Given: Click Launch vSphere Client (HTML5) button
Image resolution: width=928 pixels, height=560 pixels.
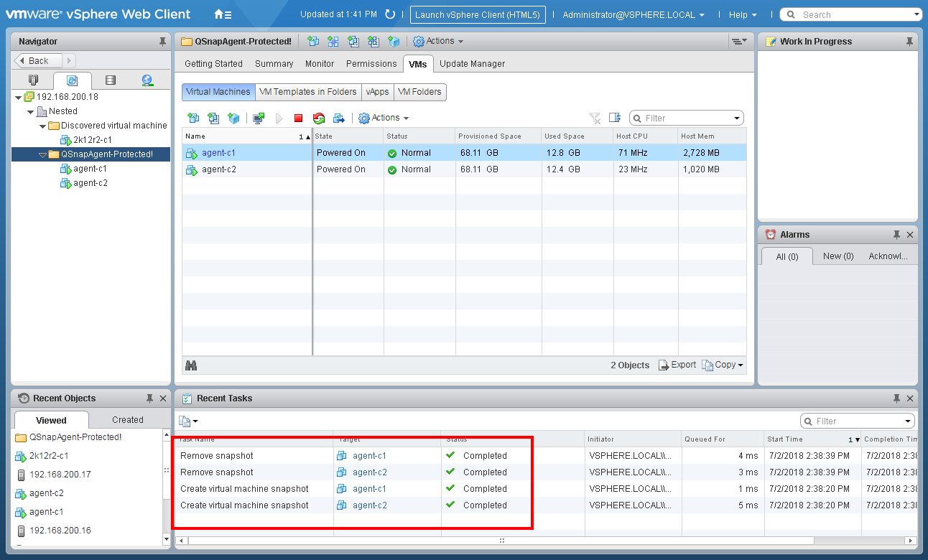Looking at the screenshot, I should (478, 14).
